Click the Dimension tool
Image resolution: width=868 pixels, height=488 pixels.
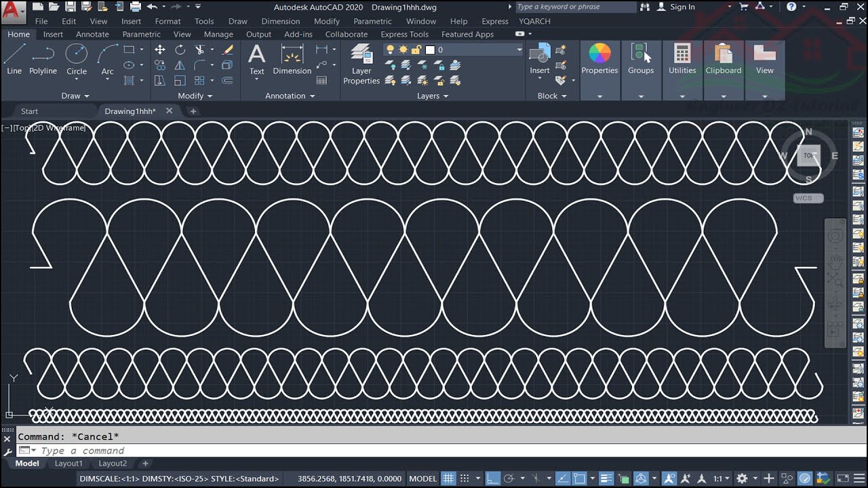pyautogui.click(x=292, y=59)
